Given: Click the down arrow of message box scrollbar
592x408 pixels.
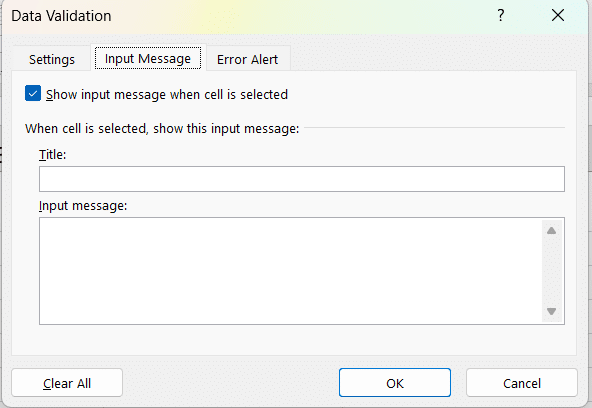Looking at the screenshot, I should pos(551,311).
